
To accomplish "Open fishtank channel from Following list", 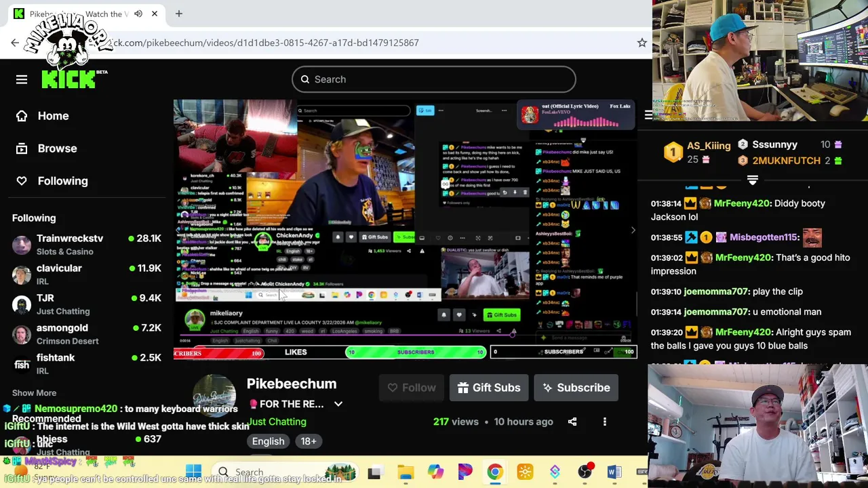I will click(x=87, y=364).
